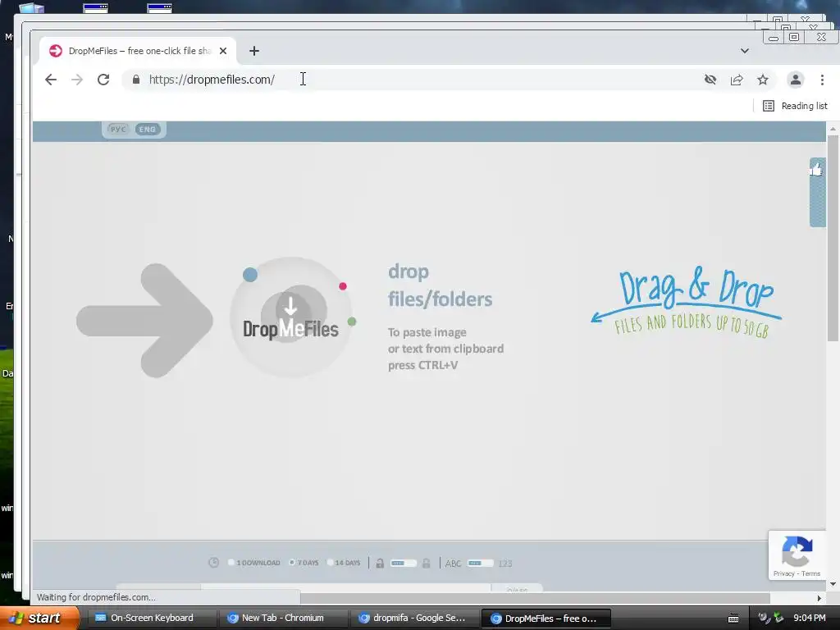Click DropMeFiles taskbar button
The height and width of the screenshot is (630, 840).
(x=546, y=619)
